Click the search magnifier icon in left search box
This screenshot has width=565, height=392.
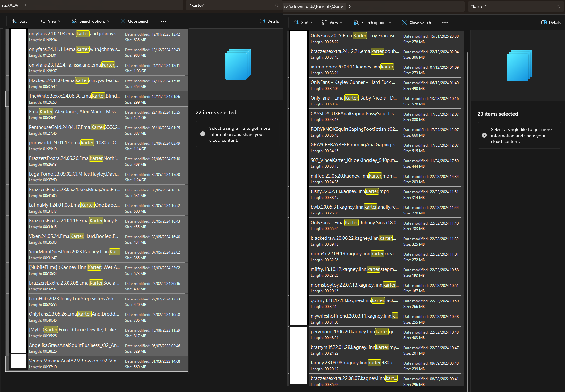[x=276, y=5]
